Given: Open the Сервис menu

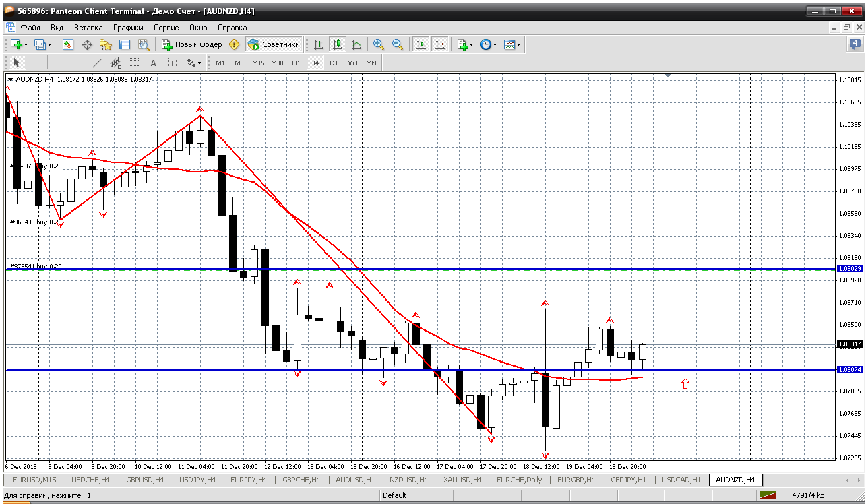Looking at the screenshot, I should (x=166, y=28).
